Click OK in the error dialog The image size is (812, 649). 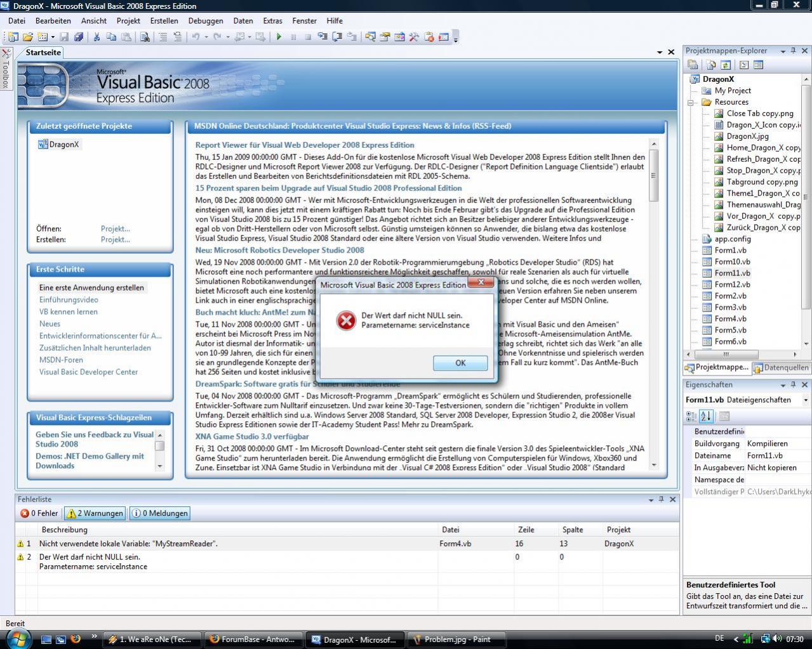pos(460,363)
